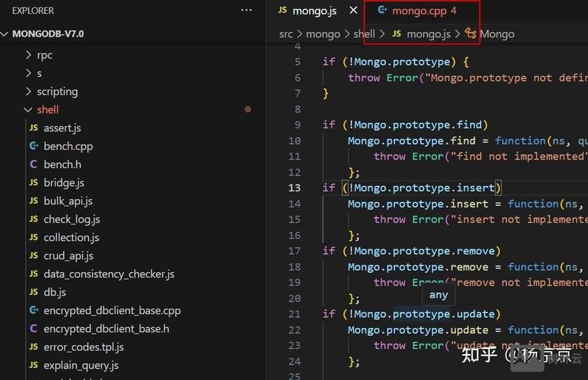Switch to the mongo.cpp tab
This screenshot has width=588, height=380.
click(x=424, y=11)
